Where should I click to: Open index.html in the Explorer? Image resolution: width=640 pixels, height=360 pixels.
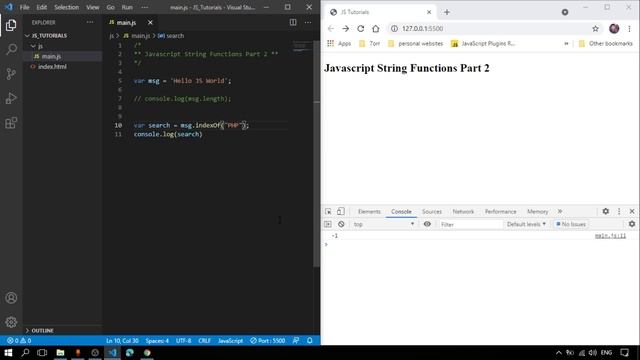pos(52,67)
